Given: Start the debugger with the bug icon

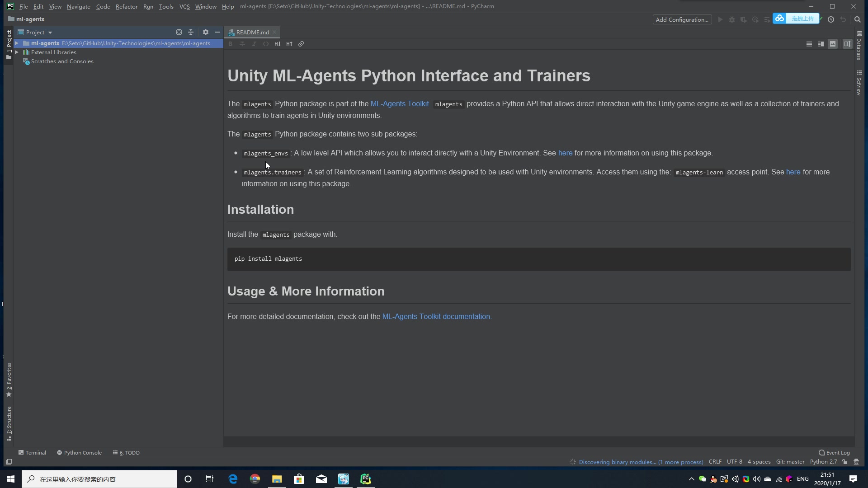Looking at the screenshot, I should [x=731, y=19].
